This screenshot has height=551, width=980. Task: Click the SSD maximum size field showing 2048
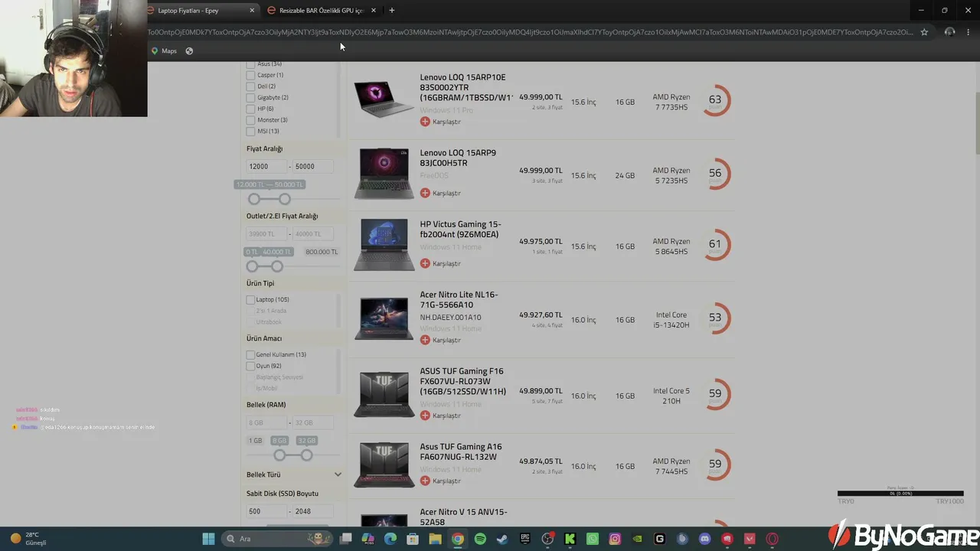tap(313, 511)
